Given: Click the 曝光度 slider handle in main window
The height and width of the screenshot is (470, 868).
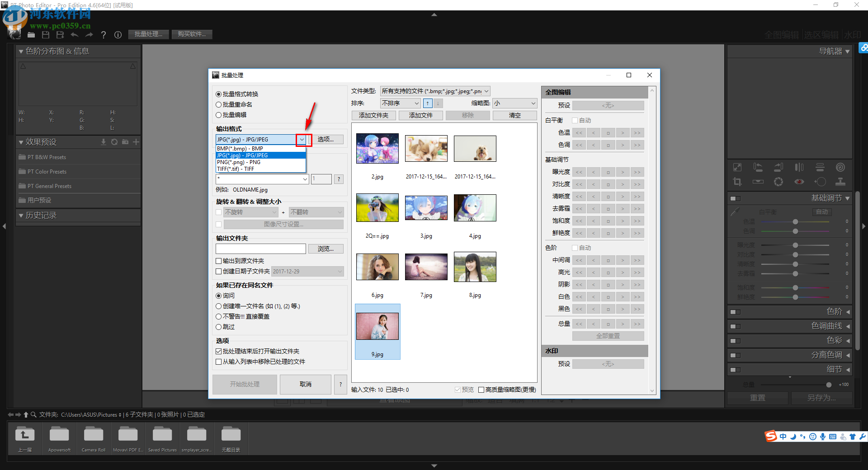Looking at the screenshot, I should coord(795,245).
